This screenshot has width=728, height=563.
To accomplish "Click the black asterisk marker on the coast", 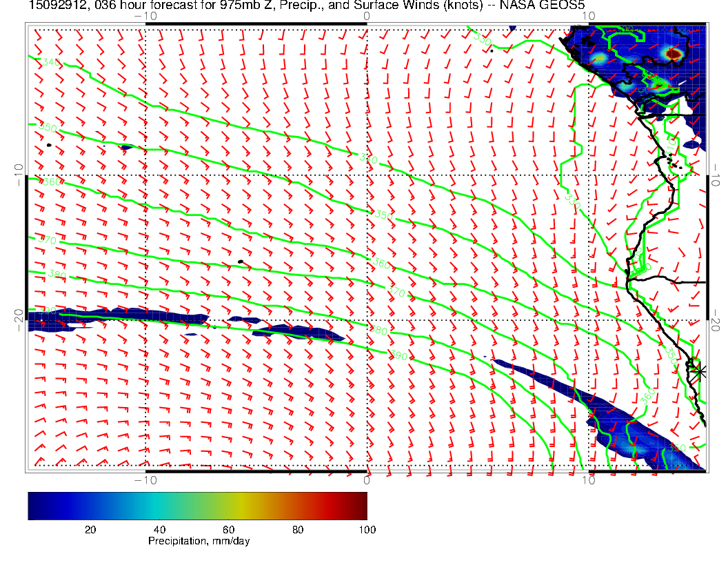I will pyautogui.click(x=700, y=371).
